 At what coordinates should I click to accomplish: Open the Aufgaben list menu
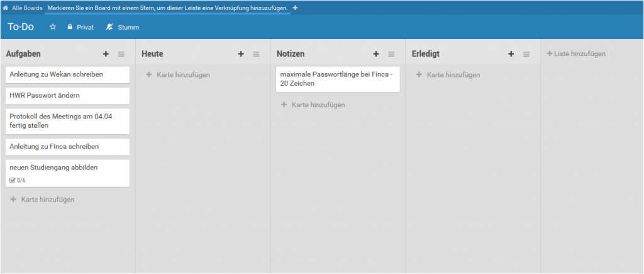coord(121,54)
